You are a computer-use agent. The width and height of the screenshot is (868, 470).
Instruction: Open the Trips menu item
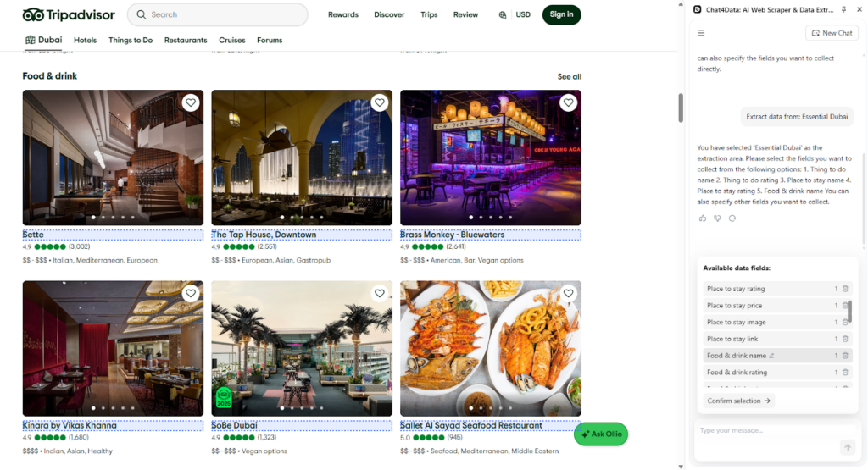(429, 15)
